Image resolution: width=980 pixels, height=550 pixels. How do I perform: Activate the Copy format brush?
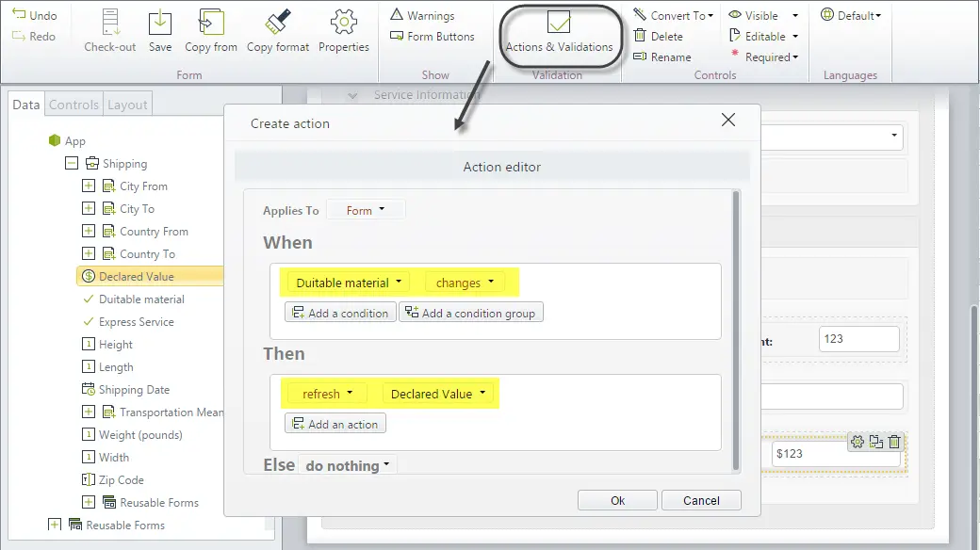click(277, 31)
